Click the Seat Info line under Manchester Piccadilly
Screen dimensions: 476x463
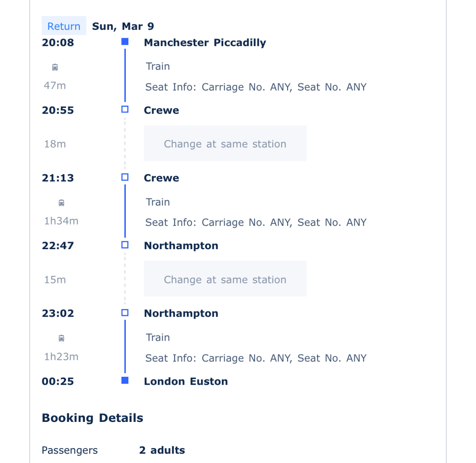point(256,87)
